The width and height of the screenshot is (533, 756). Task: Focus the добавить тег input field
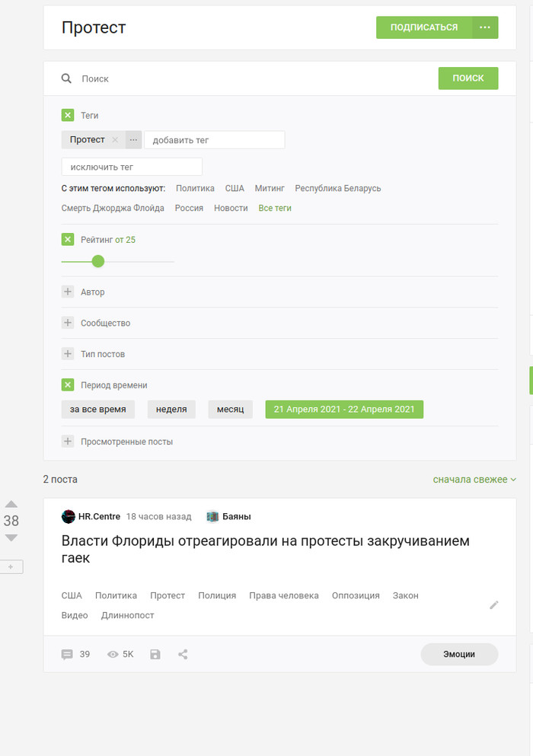[214, 140]
